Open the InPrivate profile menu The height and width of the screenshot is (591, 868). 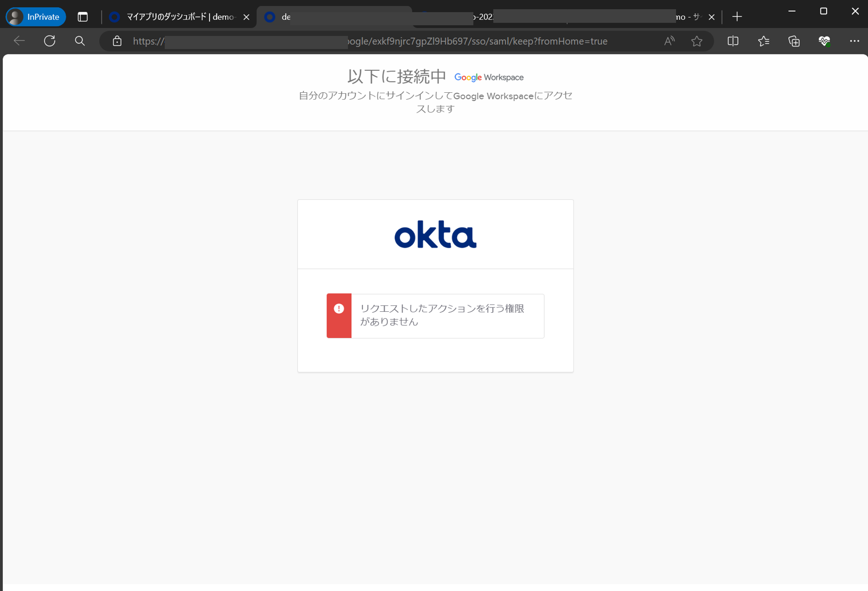pyautogui.click(x=36, y=17)
